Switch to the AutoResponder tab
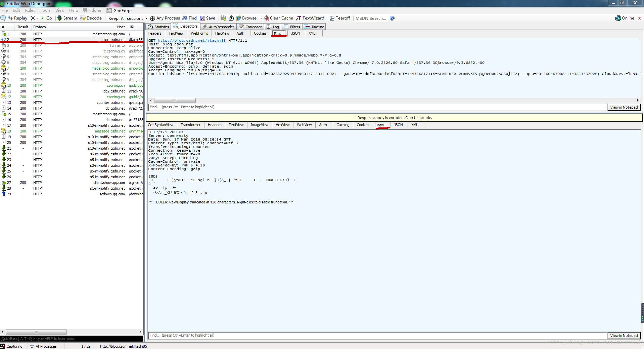 (218, 27)
